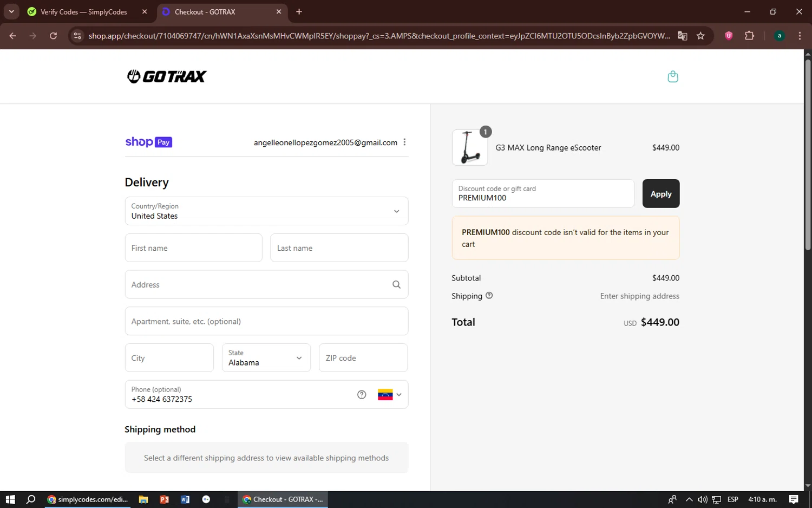Click the taskbar clock showing 4:10 a. m.
The image size is (812, 508).
point(762,499)
